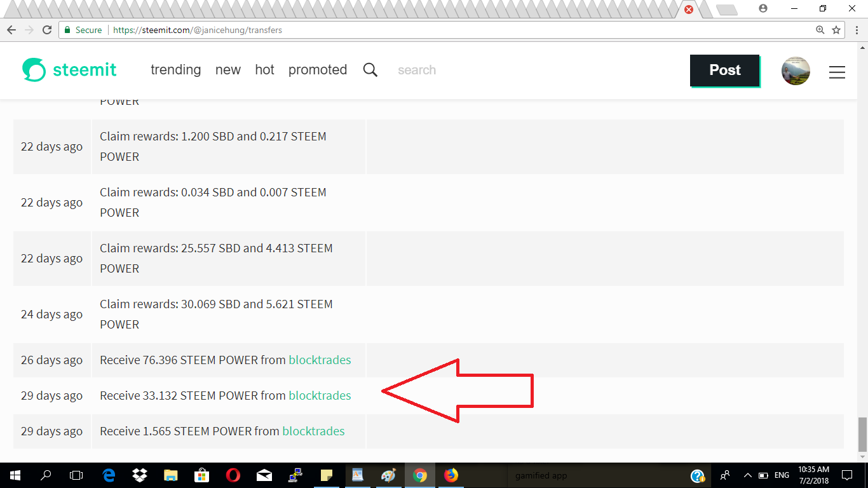Click 'Claim rewards: 0.034 SBD' row text

click(x=213, y=202)
